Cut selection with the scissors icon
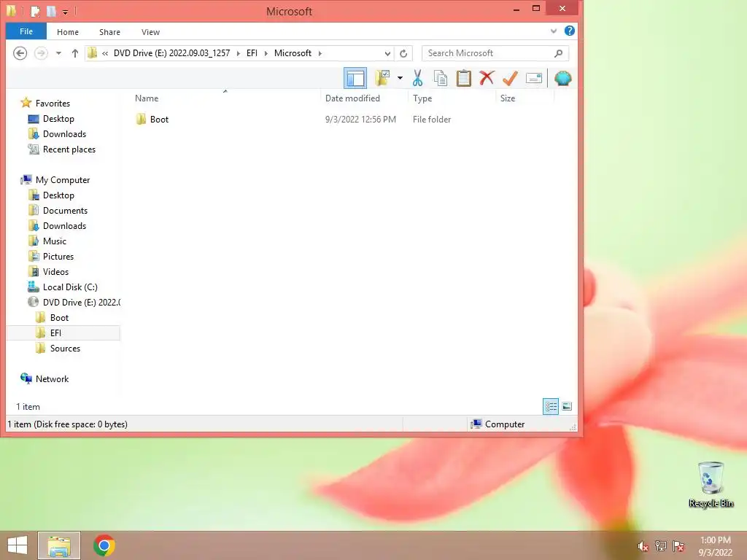The width and height of the screenshot is (747, 560). [418, 78]
